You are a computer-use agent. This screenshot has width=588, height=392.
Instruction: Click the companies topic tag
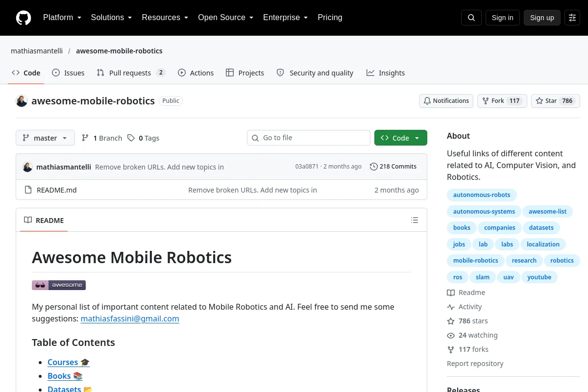click(x=500, y=228)
